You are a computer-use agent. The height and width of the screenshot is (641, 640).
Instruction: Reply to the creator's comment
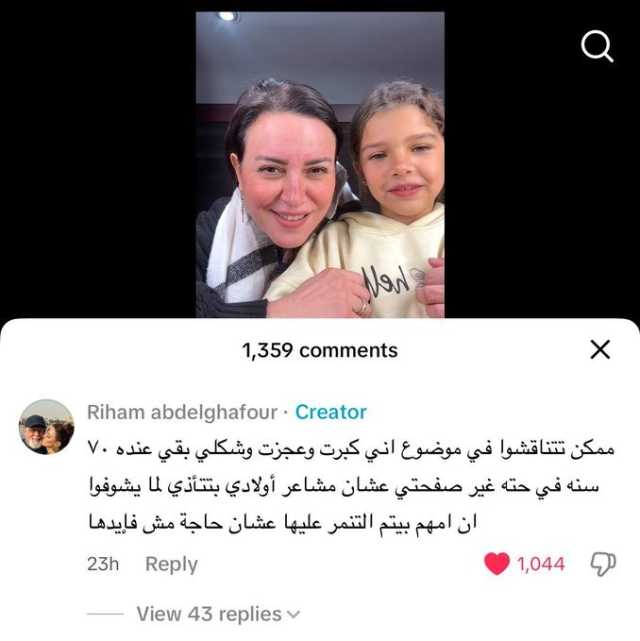[171, 564]
